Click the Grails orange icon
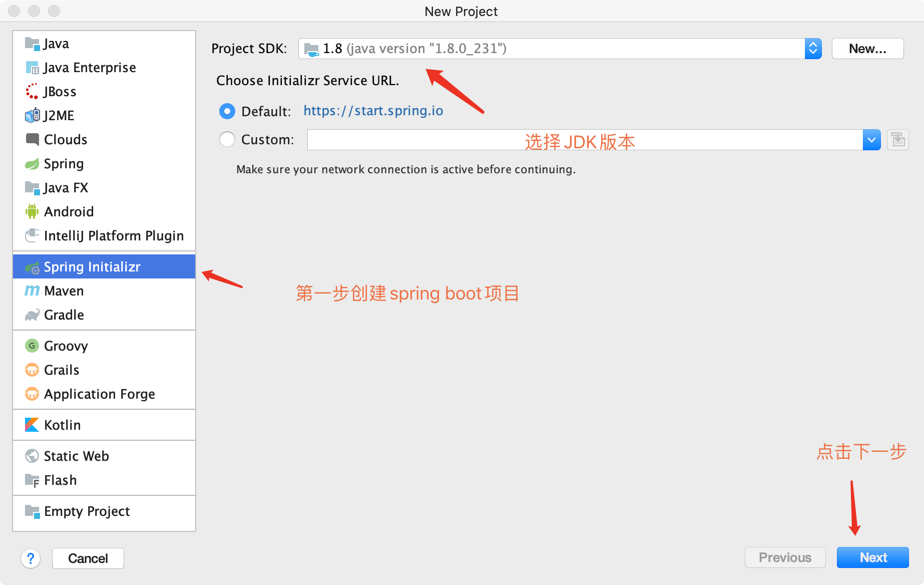 tap(32, 370)
